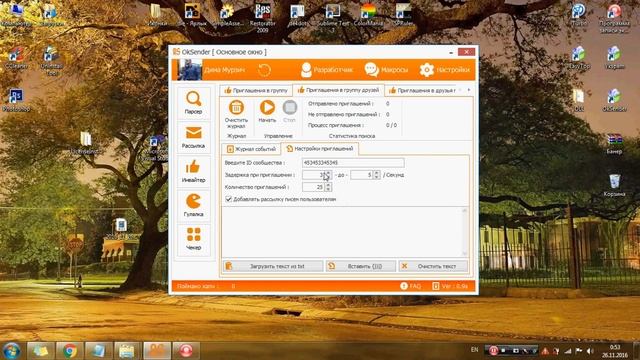640x360 pixels.
Task: Increase the Количество приглашений value
Action: coord(328,185)
